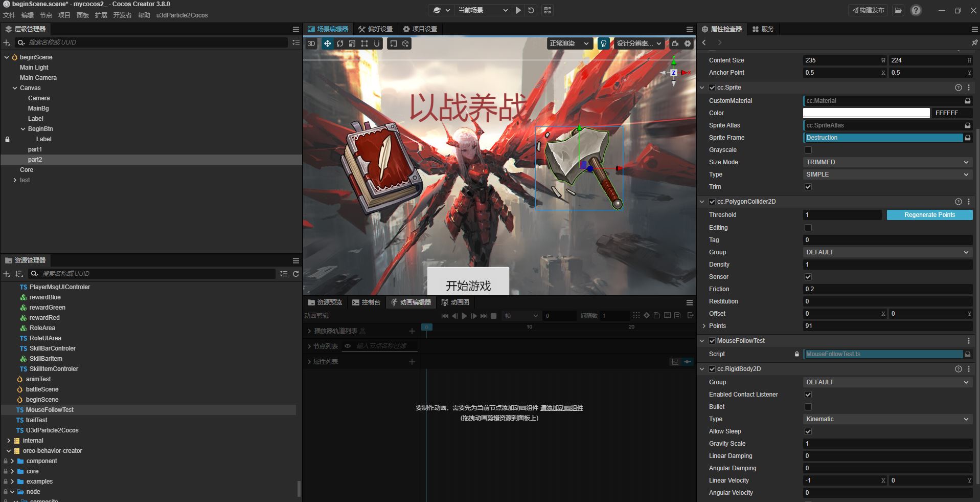This screenshot has width=980, height=502.
Task: Toggle the scene lighting bulb
Action: 604,43
